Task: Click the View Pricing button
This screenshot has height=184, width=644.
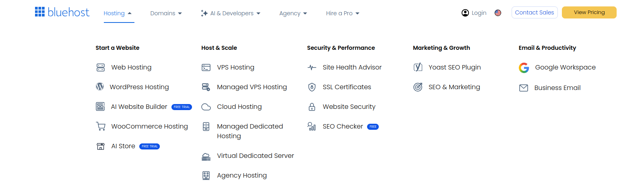Action: pos(589,12)
